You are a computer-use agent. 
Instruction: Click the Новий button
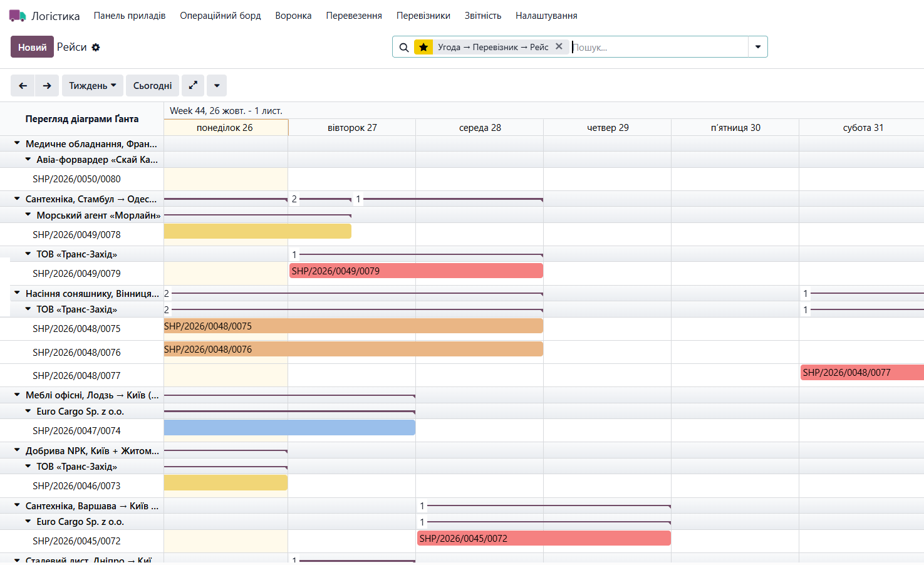tap(32, 47)
